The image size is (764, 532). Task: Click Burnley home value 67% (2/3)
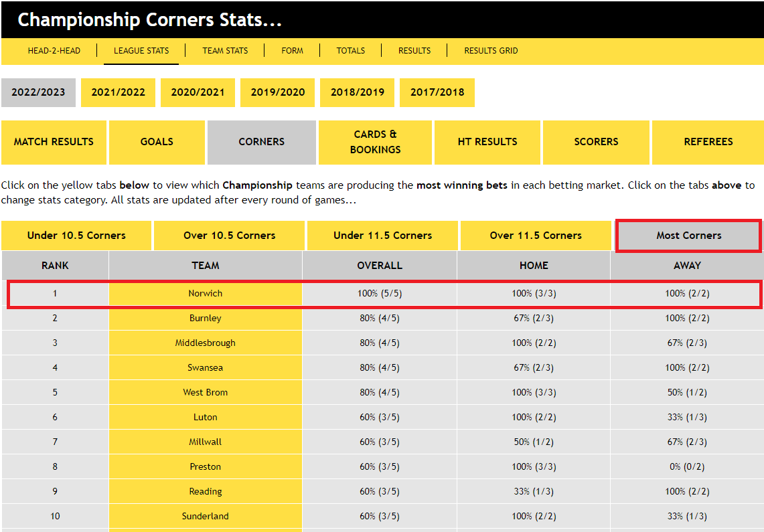pos(534,319)
